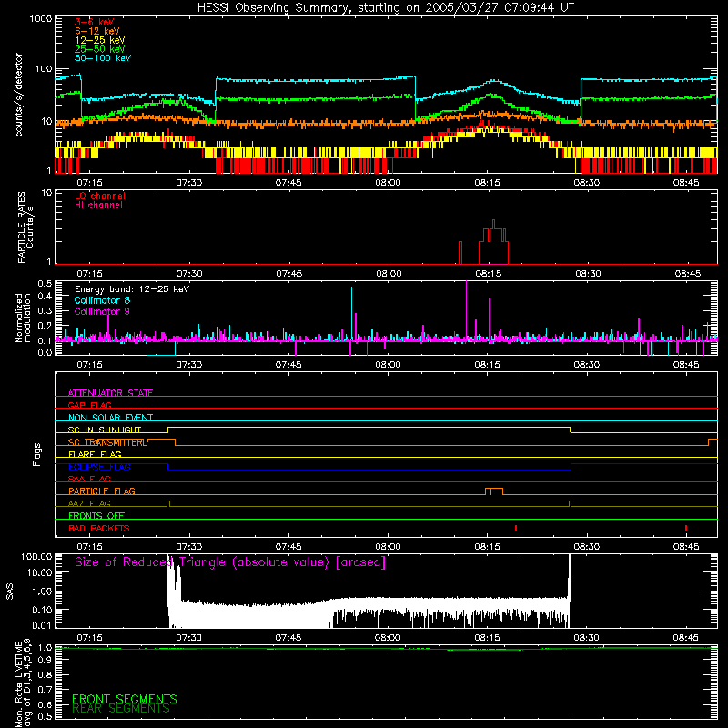Screen dimensions: 728x728
Task: Click the SAA FLAG label
Action: pyautogui.click(x=89, y=479)
